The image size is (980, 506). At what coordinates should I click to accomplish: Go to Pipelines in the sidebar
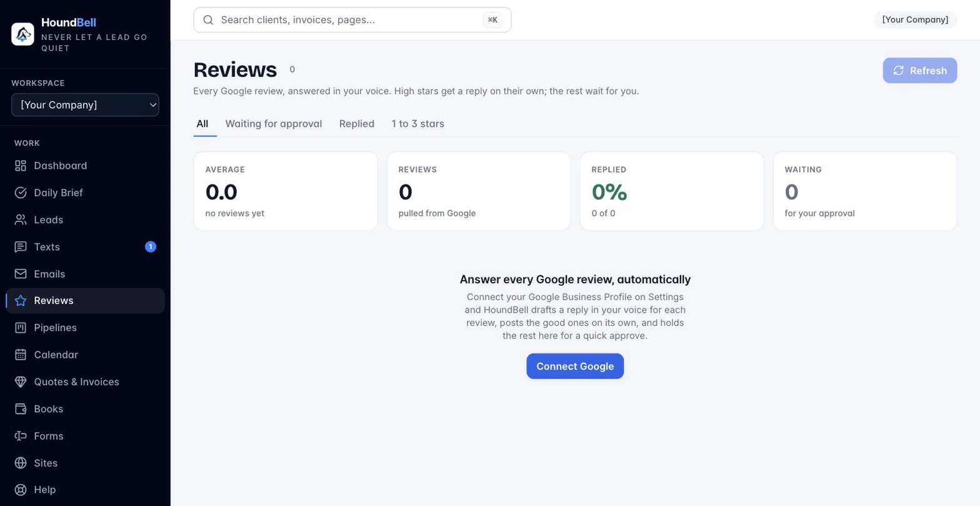[86, 328]
